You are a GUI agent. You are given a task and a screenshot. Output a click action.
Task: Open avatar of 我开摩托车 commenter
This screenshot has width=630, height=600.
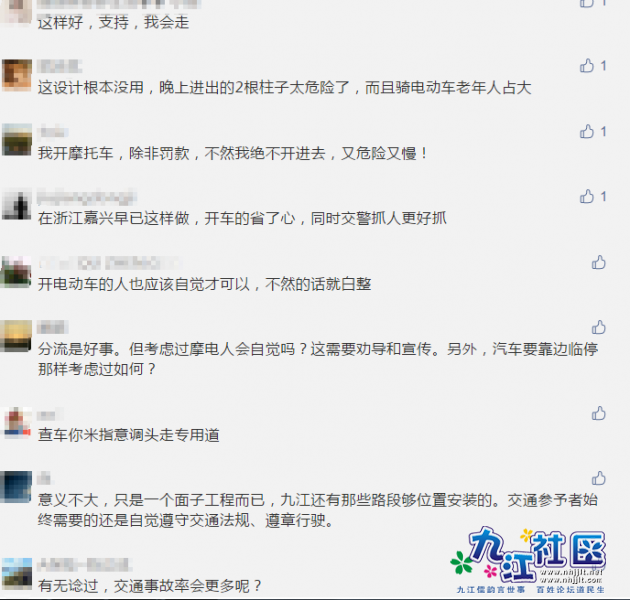pyautogui.click(x=17, y=140)
